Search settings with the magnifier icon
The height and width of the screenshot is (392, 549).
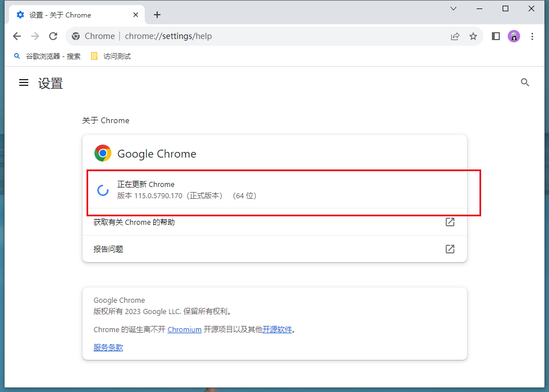[525, 82]
